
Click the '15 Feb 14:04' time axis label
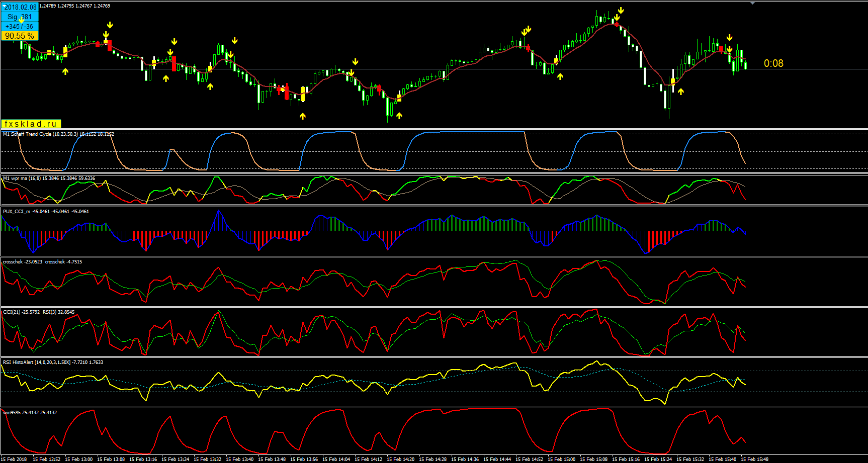[336, 459]
